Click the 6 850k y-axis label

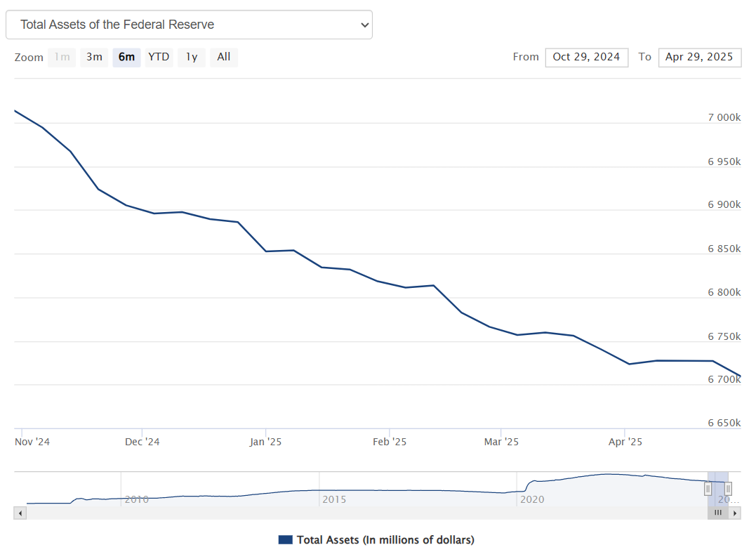point(724,249)
